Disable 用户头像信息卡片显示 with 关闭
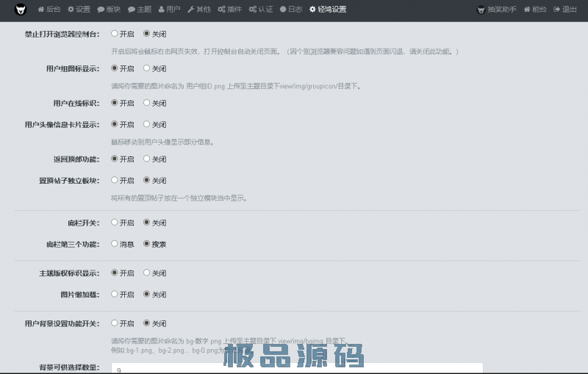The height and width of the screenshot is (374, 588). pyautogui.click(x=146, y=124)
